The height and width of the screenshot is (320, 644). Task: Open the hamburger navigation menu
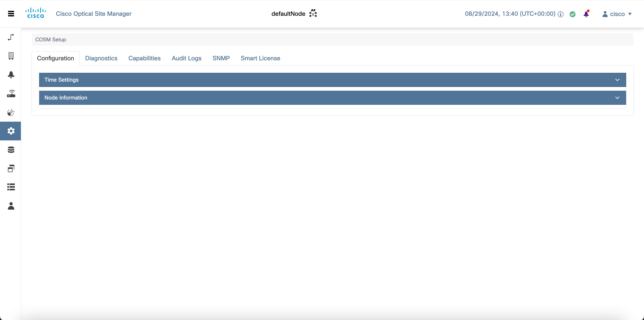tap(11, 14)
